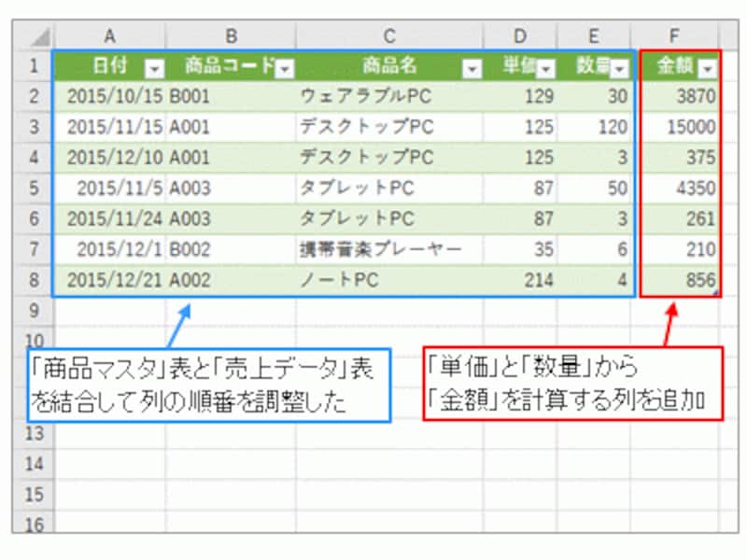Viewport: 747px width, 560px height.
Task: Select row 9 header
Action: 34,311
